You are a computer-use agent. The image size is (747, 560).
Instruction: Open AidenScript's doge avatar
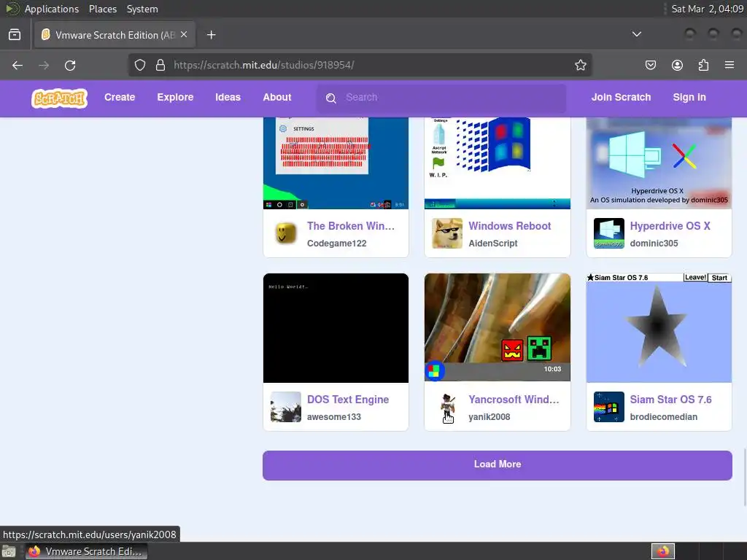click(x=447, y=233)
